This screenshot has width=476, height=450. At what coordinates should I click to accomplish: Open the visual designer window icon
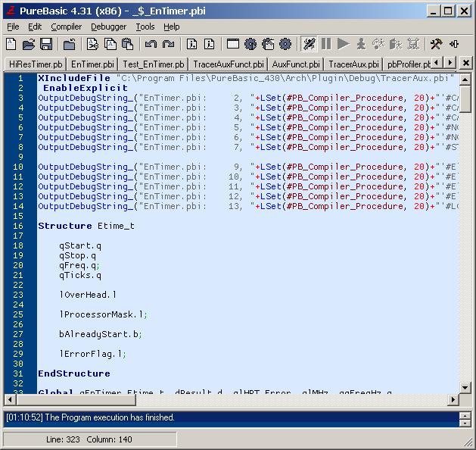pos(233,44)
